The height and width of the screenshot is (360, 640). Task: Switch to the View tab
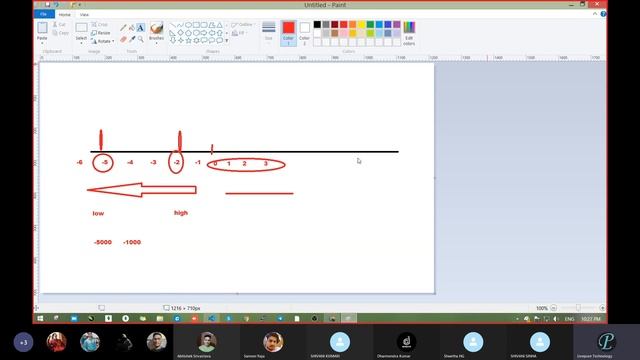click(x=84, y=15)
